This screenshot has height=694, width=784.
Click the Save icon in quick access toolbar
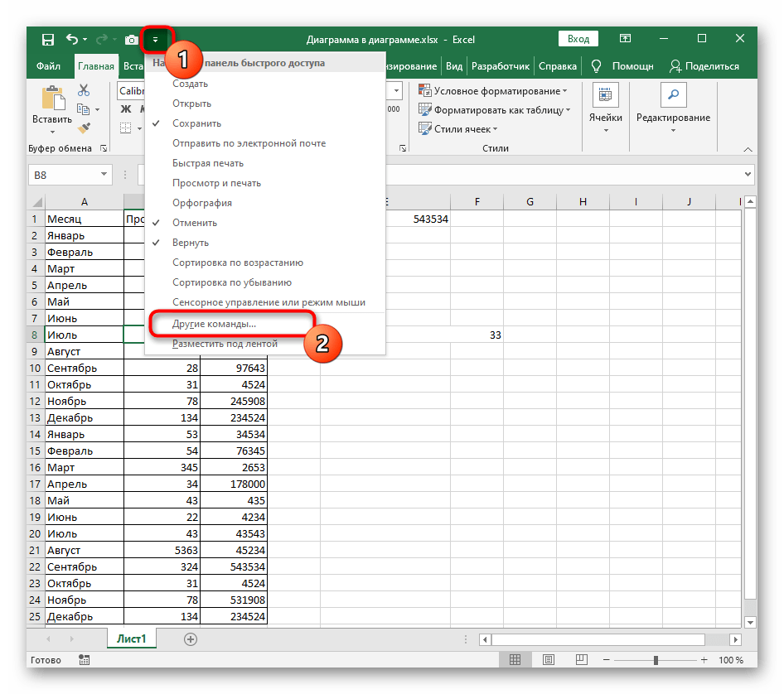(48, 39)
